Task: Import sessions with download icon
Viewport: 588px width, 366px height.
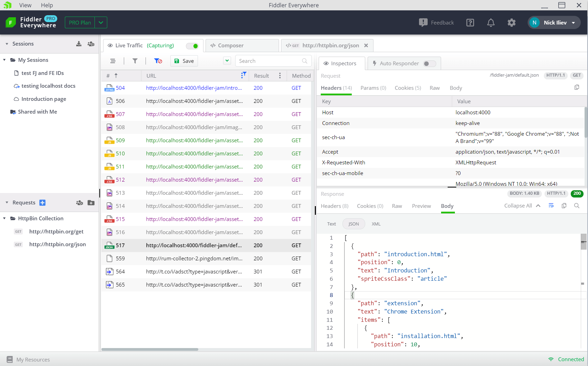Action: pos(79,44)
